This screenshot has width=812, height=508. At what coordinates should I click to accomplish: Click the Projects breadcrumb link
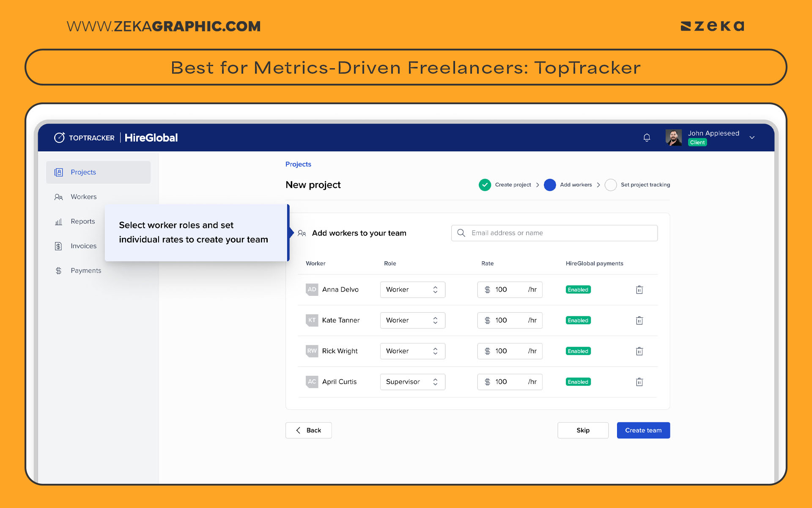[x=298, y=164]
